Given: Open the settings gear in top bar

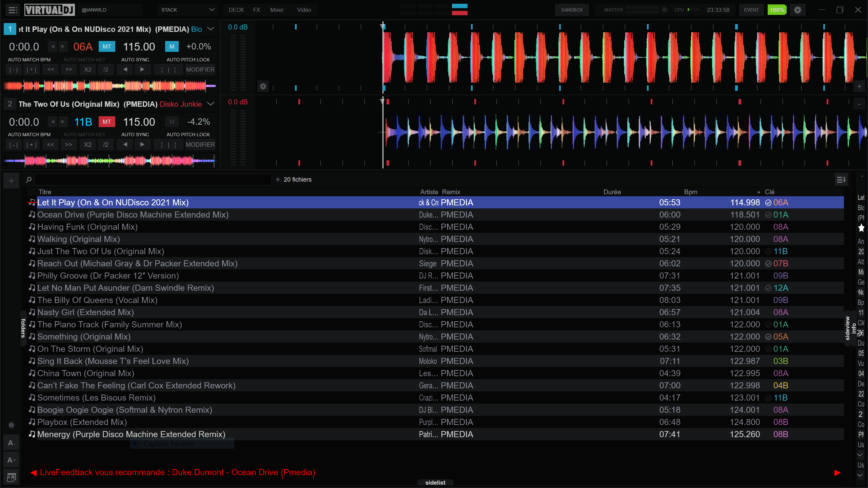Looking at the screenshot, I should pos(797,10).
